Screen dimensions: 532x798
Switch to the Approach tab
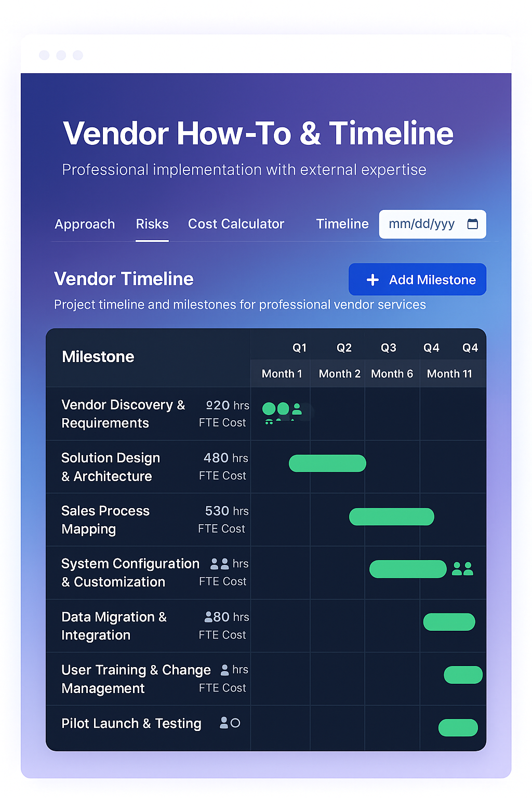pyautogui.click(x=85, y=224)
